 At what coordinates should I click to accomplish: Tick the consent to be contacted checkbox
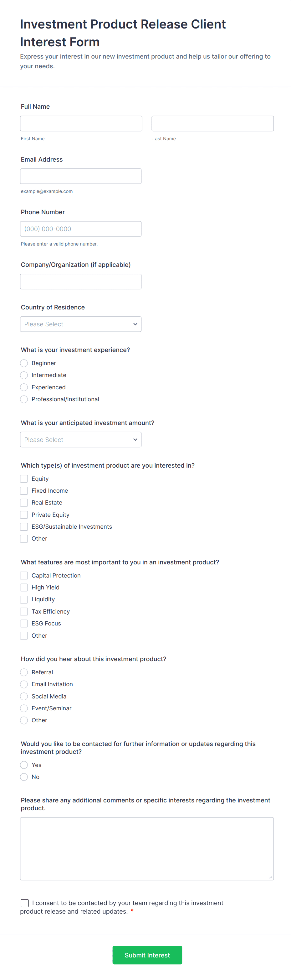[25, 903]
